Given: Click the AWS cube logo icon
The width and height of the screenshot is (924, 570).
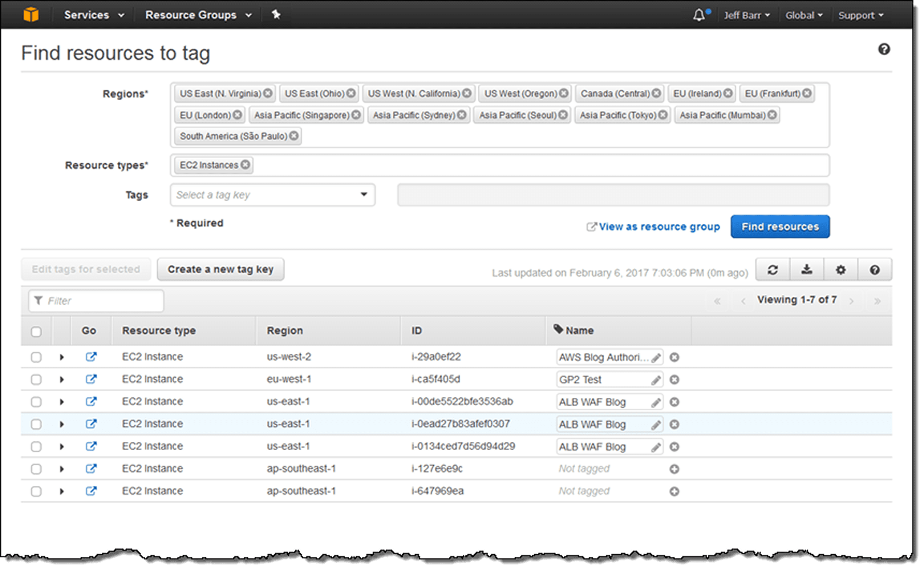Looking at the screenshot, I should (31, 15).
